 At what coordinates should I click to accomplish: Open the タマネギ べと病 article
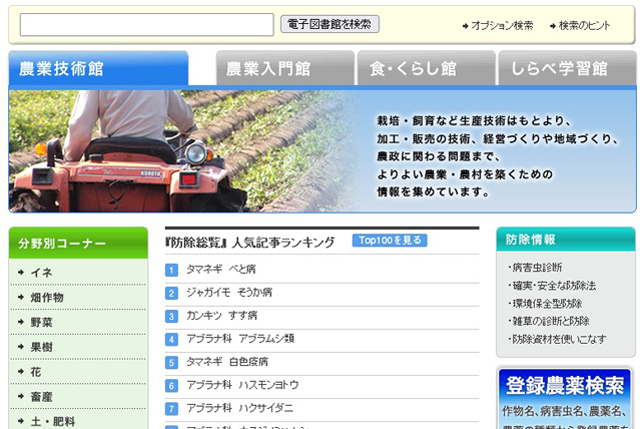(x=221, y=270)
